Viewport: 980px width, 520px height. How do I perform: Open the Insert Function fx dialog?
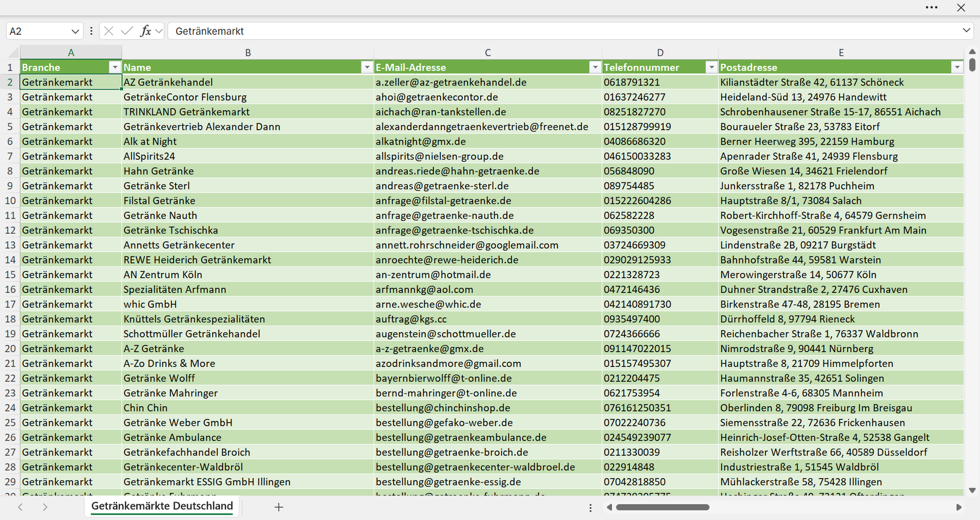click(145, 31)
